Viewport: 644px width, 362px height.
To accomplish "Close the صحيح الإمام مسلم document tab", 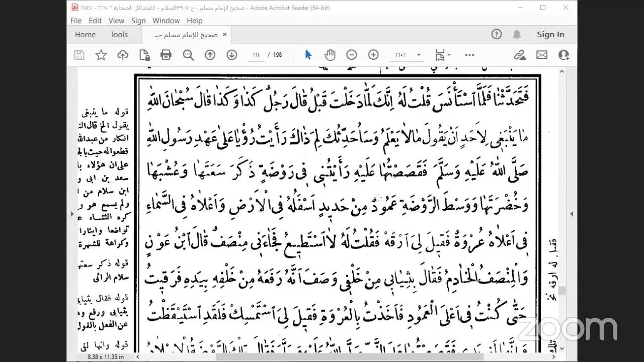I will 224,35.
